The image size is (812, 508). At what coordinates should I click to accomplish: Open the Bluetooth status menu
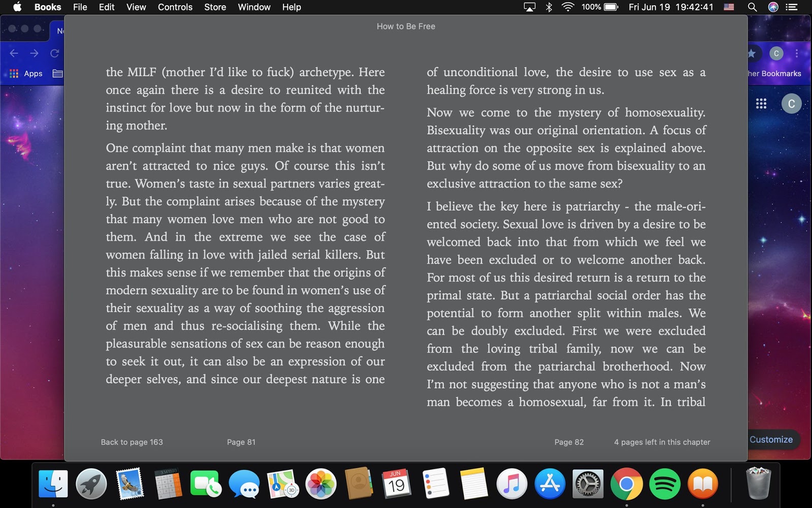point(549,7)
